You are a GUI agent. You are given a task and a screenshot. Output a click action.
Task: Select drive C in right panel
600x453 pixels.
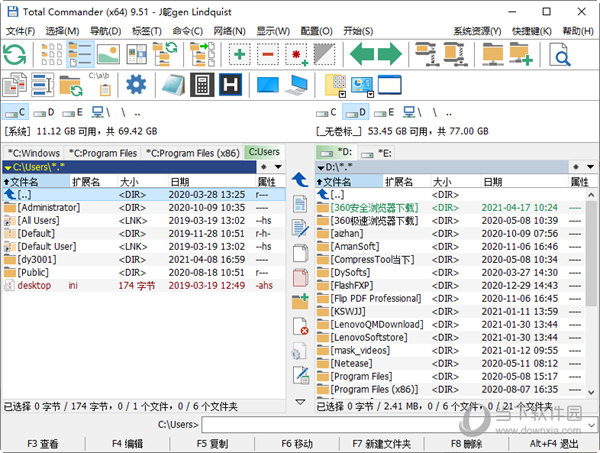(x=326, y=112)
